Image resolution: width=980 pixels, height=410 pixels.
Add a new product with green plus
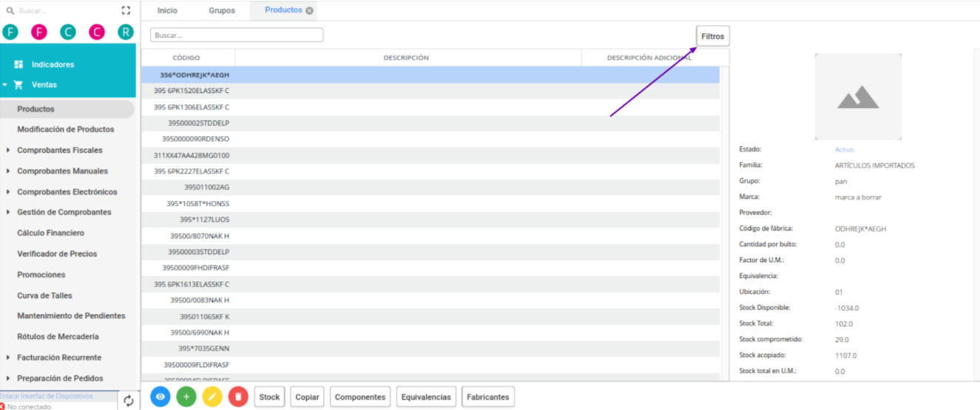[186, 397]
